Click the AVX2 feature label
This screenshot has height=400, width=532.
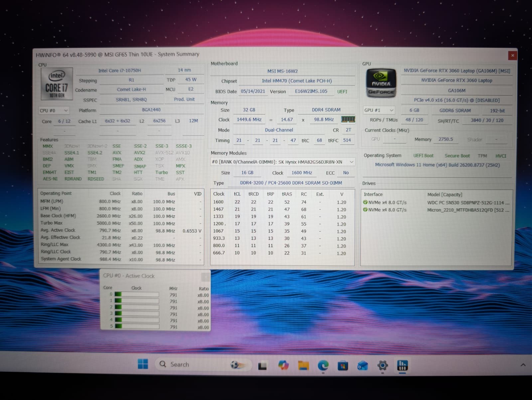[140, 153]
